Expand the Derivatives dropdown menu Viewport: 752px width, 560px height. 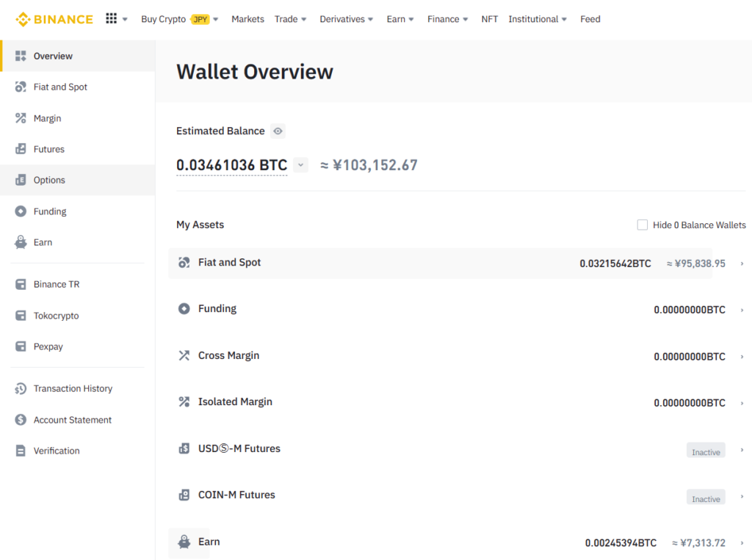coord(347,19)
